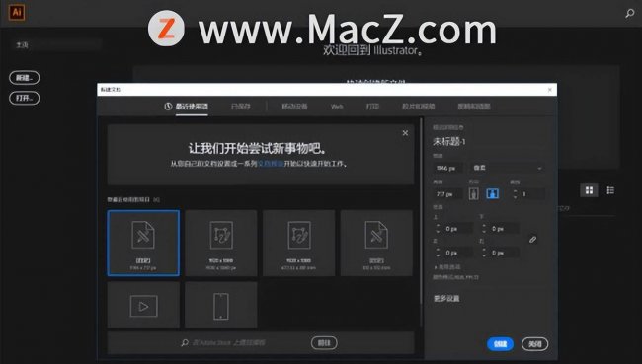The image size is (642, 364).
Task: Decrease the artboard count with down arrow
Action: 515,196
